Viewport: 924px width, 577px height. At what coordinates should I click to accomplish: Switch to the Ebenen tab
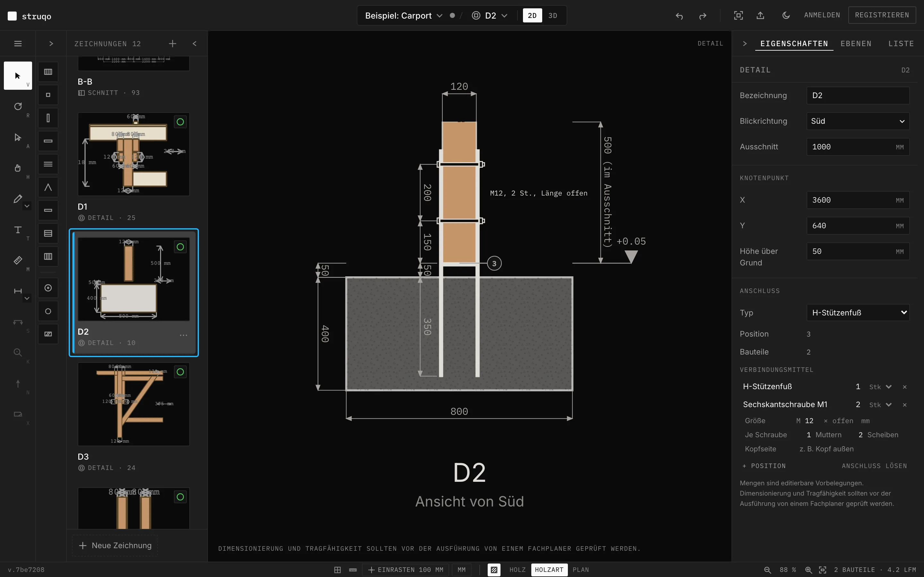point(856,44)
